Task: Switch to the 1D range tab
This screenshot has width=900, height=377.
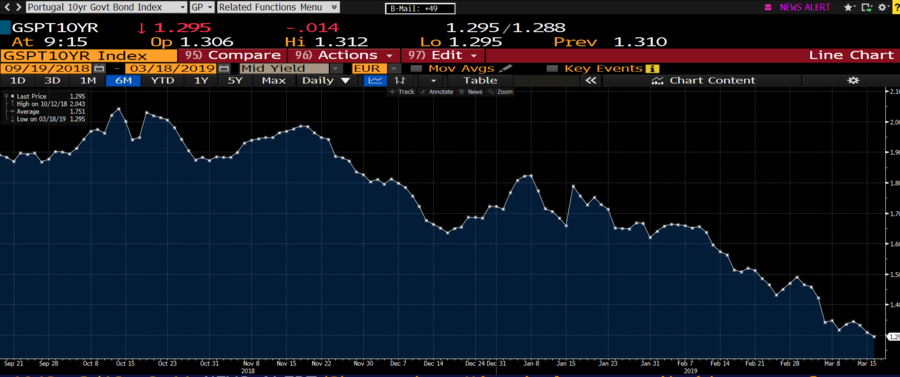Action: click(18, 80)
